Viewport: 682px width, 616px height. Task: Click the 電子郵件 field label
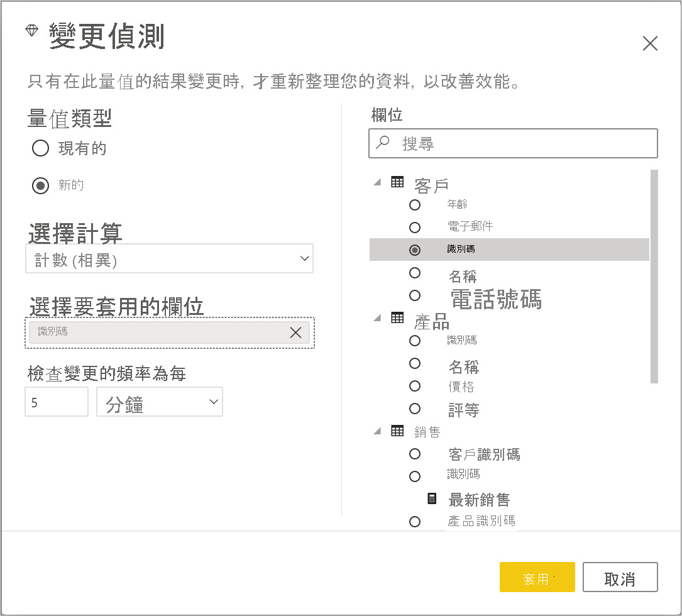[470, 226]
